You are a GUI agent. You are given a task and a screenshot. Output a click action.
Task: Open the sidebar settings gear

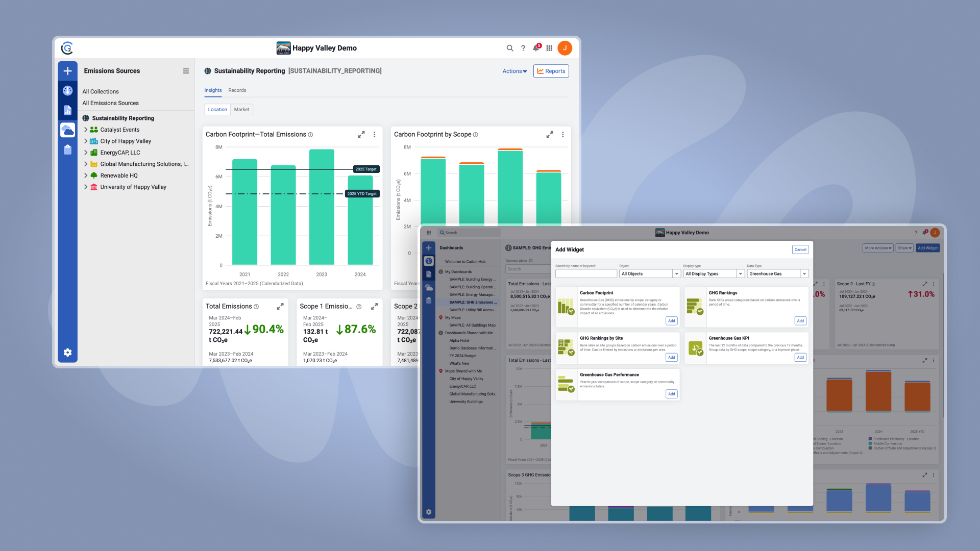(x=67, y=353)
